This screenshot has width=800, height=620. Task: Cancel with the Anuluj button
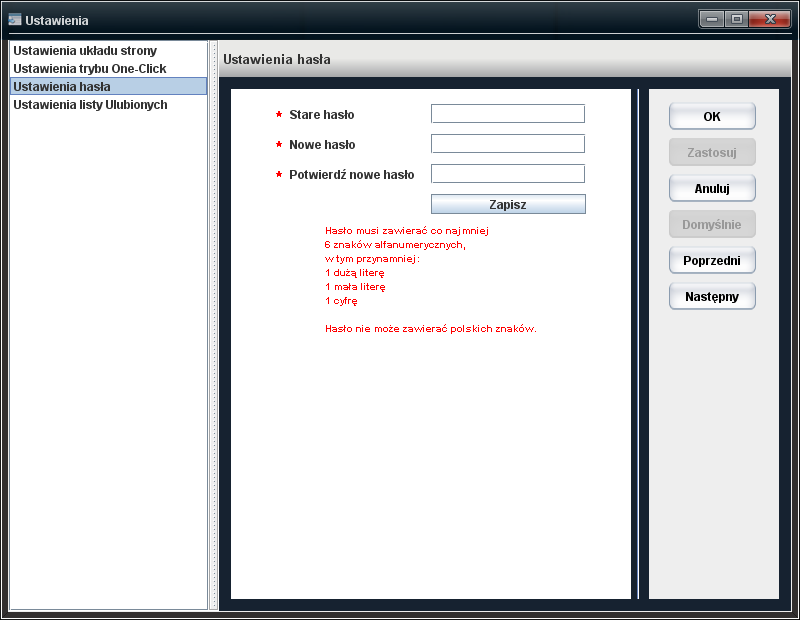(x=712, y=188)
